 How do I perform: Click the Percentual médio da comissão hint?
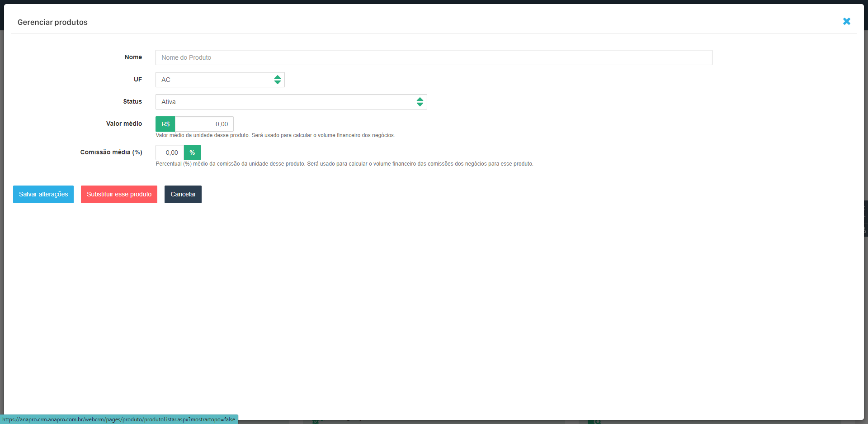(344, 164)
